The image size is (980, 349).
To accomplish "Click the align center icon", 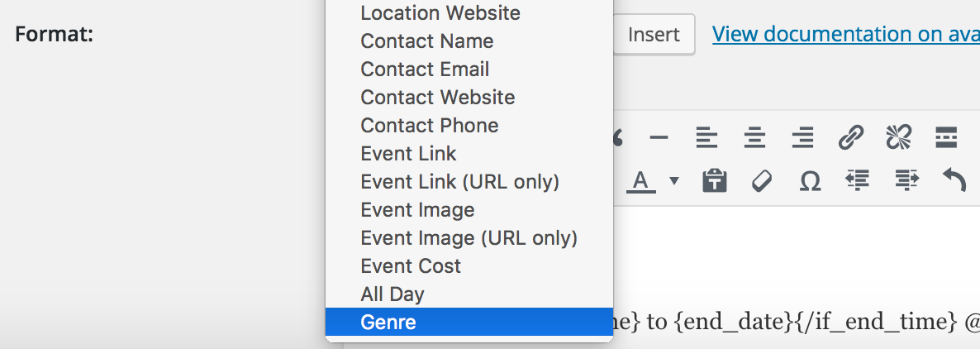I will [x=754, y=136].
